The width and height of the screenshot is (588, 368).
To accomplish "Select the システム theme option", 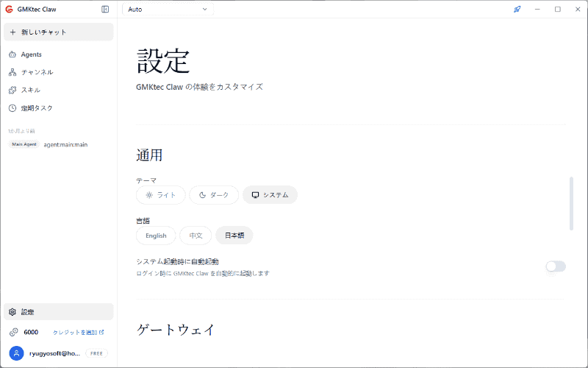I will tap(270, 195).
